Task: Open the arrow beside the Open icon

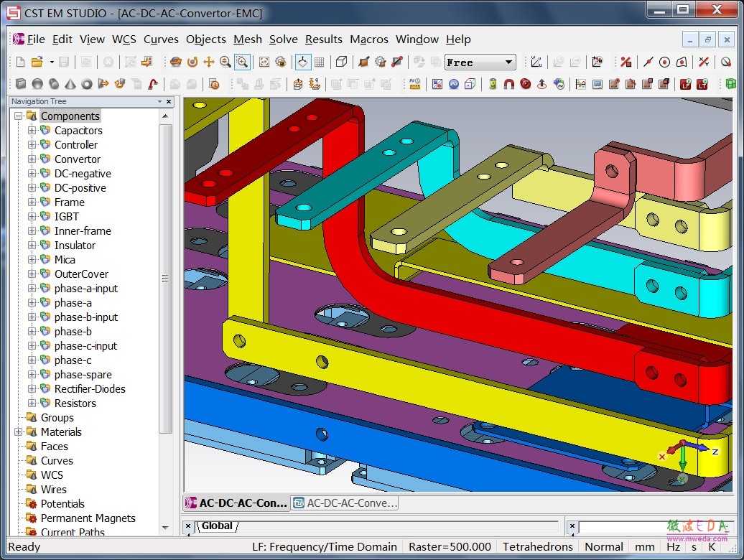Action: (x=51, y=62)
